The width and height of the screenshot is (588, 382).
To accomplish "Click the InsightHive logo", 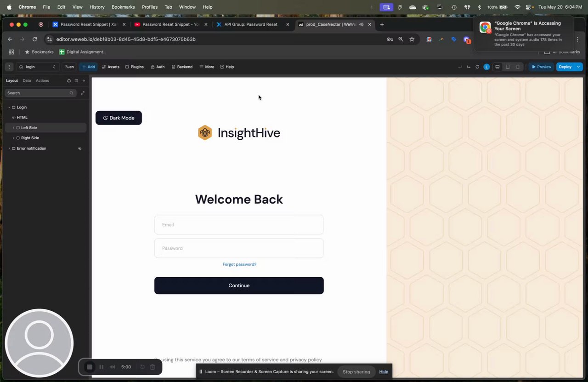I will coord(239,133).
